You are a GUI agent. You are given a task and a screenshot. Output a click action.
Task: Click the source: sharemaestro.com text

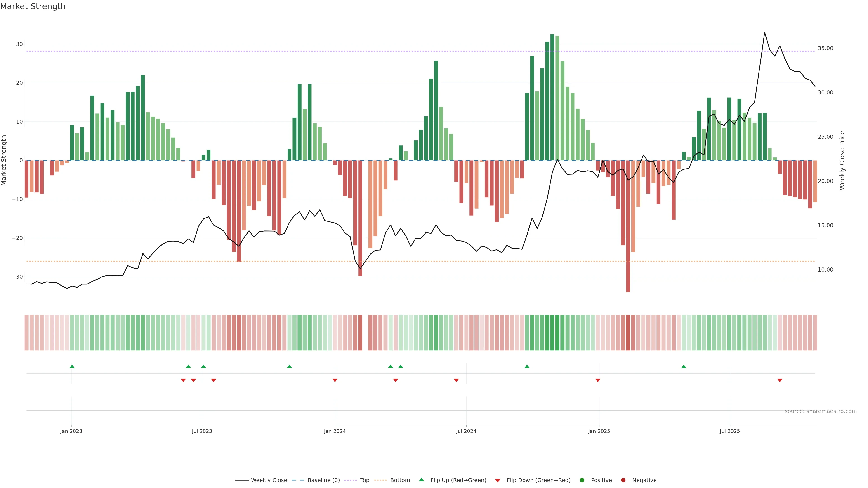pos(821,411)
